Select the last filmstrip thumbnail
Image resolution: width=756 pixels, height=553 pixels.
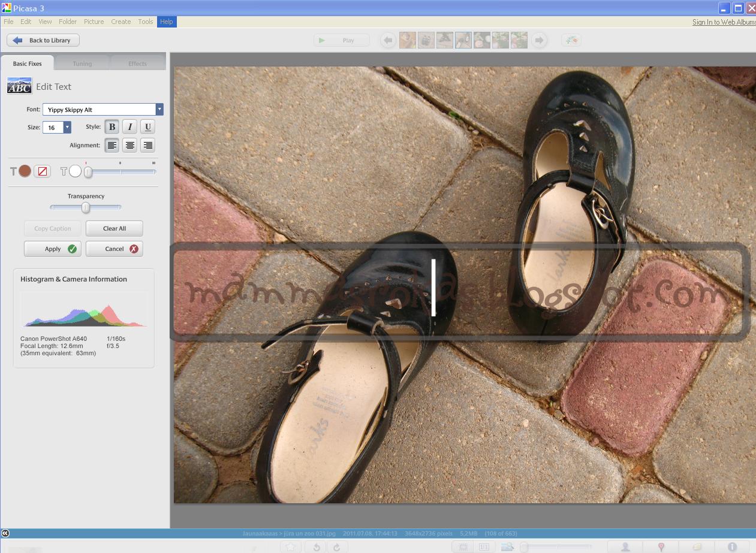click(519, 40)
